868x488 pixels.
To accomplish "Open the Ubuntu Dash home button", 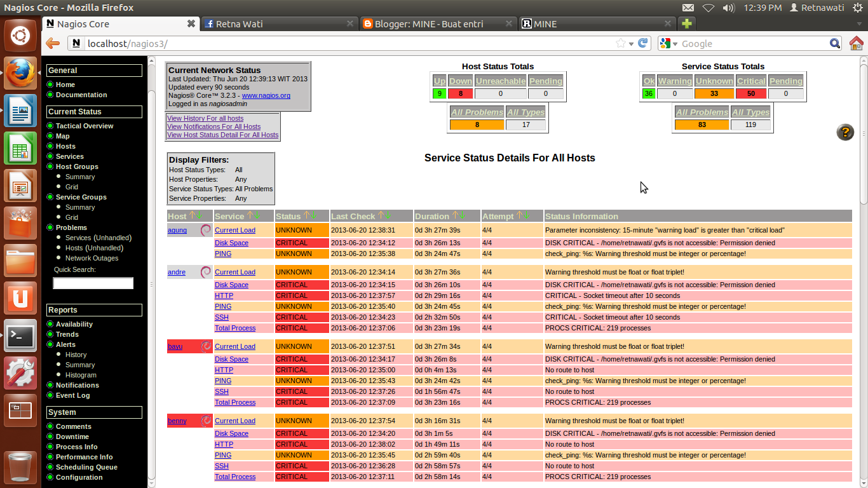I will tap(20, 36).
